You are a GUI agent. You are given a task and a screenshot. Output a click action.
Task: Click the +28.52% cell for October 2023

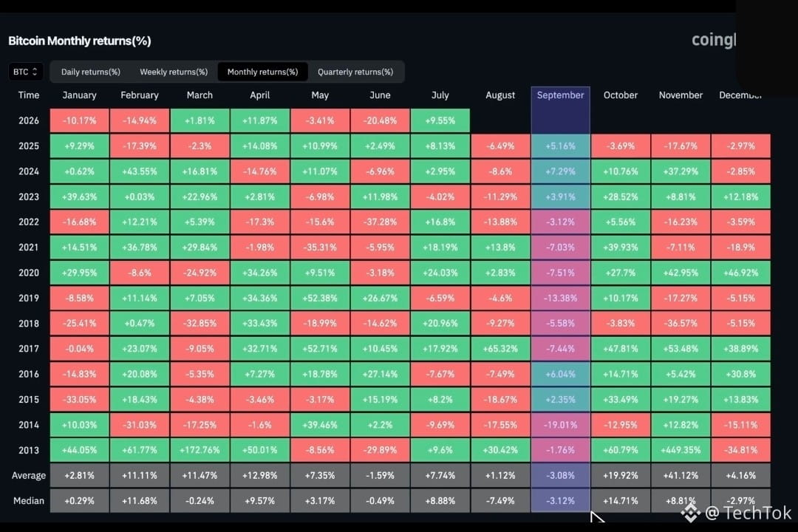coord(621,197)
